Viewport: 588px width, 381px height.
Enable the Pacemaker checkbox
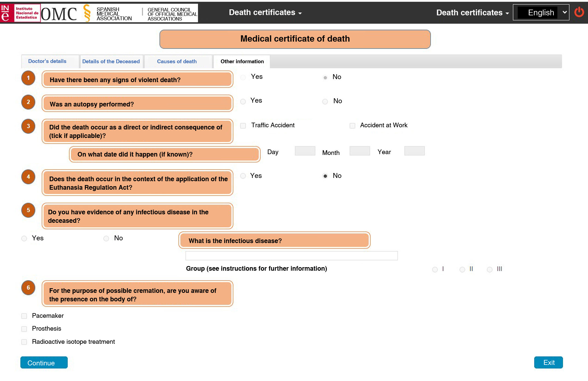point(24,316)
